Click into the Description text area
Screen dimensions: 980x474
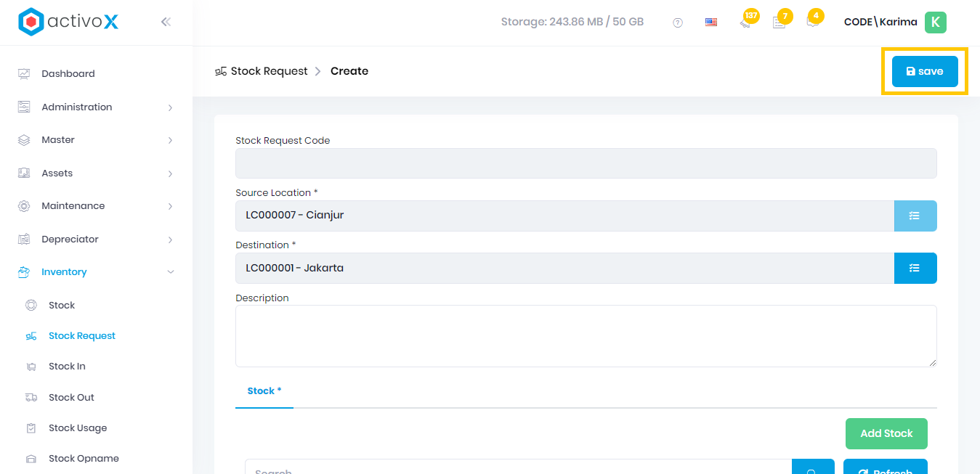point(586,336)
